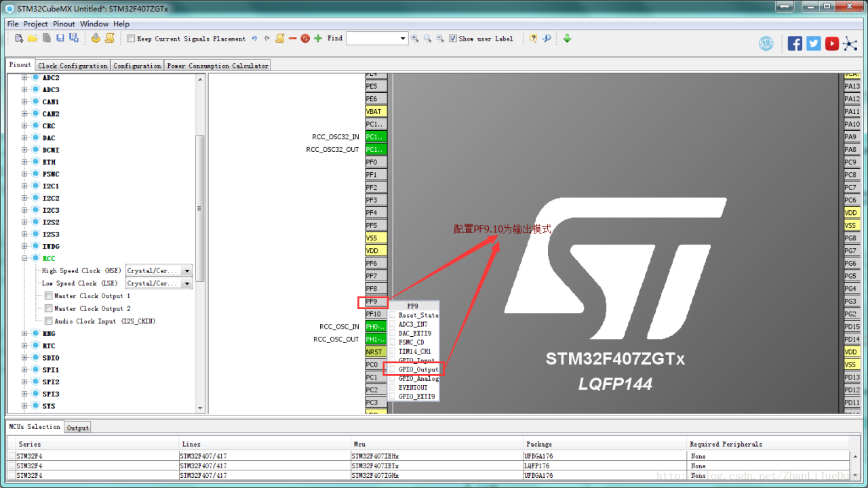Click the PA13 pin on the right
Screen dimensions: 868x488
click(x=852, y=86)
